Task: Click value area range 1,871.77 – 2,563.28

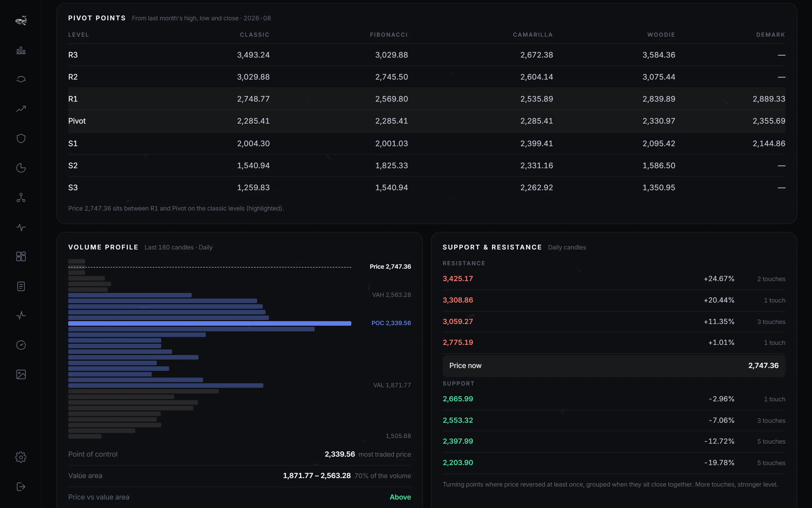Action: tap(317, 476)
